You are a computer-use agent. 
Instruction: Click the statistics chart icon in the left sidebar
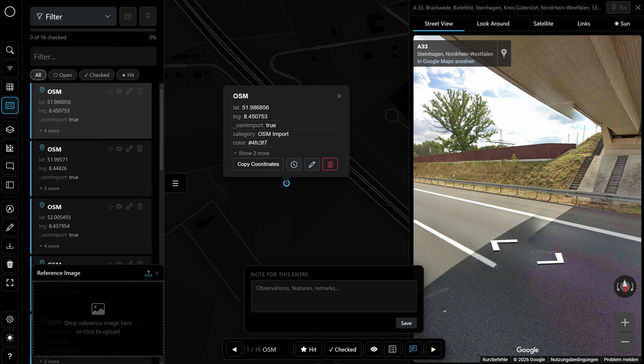pyautogui.click(x=10, y=148)
